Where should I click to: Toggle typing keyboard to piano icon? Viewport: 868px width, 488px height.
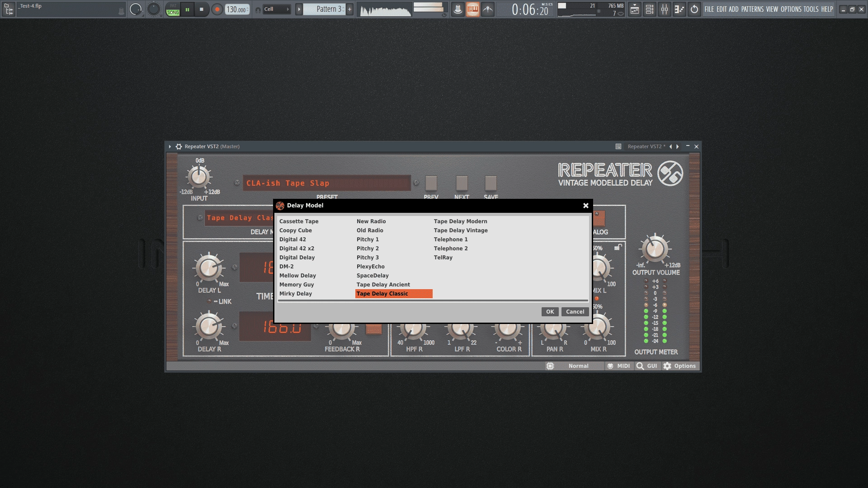(473, 9)
